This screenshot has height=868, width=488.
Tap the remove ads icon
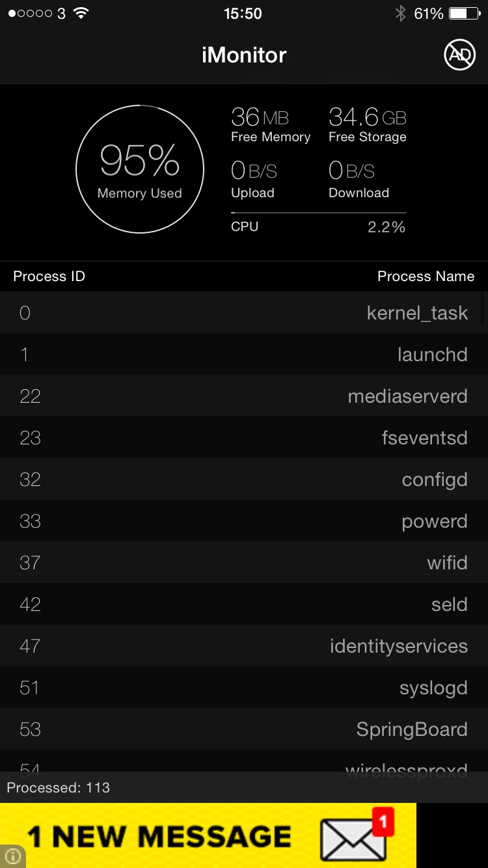tap(459, 55)
